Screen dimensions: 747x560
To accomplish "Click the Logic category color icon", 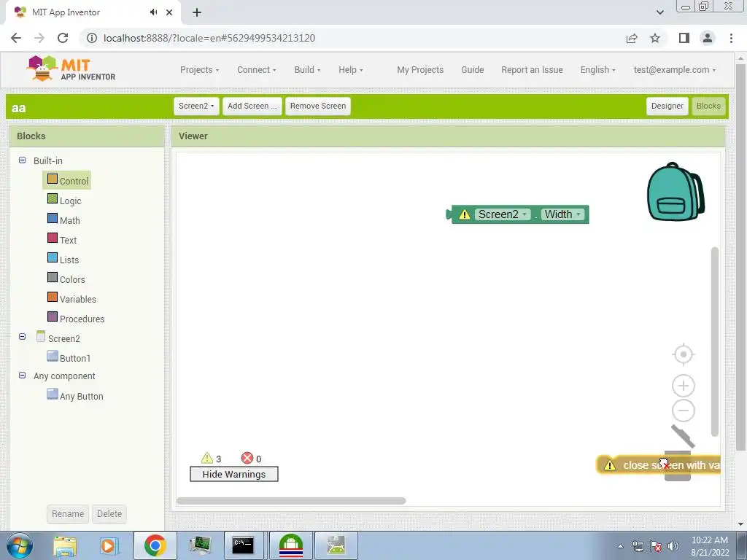I will point(53,199).
